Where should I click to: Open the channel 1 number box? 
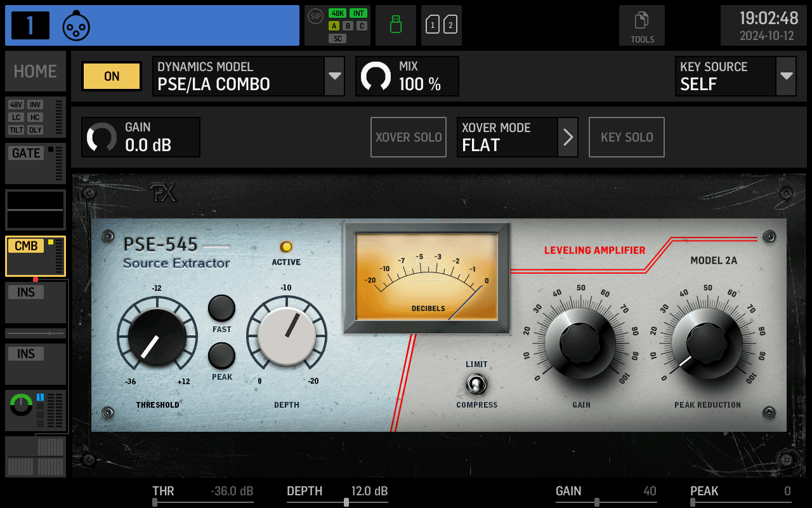click(x=30, y=25)
